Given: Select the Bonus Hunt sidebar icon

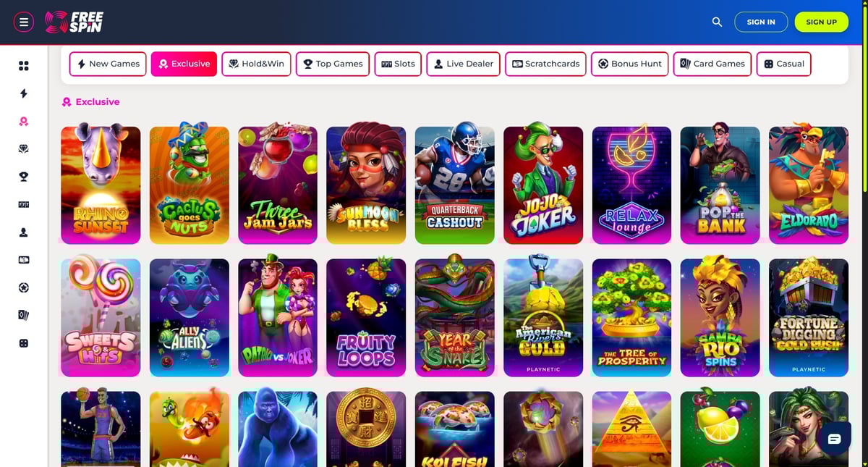Looking at the screenshot, I should (x=24, y=287).
